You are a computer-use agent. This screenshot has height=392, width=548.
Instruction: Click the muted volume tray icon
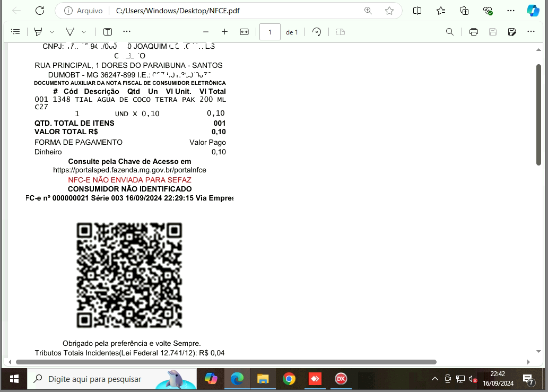pyautogui.click(x=473, y=379)
